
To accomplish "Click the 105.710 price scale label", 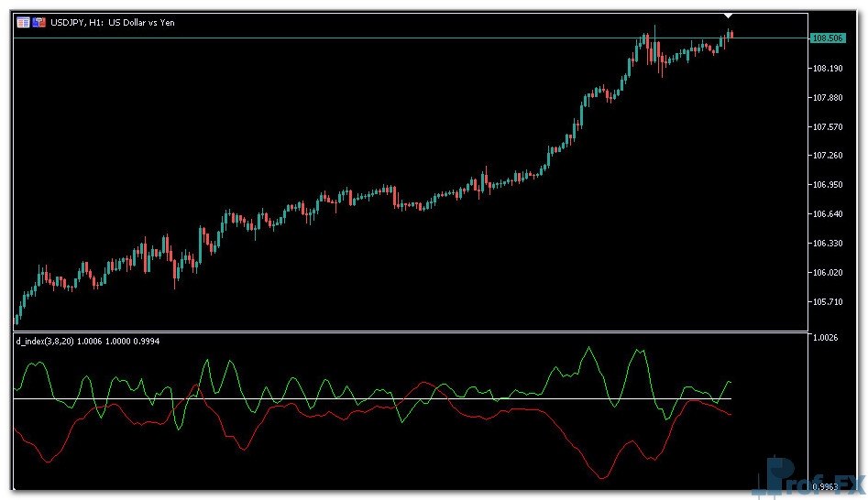I will (x=827, y=301).
